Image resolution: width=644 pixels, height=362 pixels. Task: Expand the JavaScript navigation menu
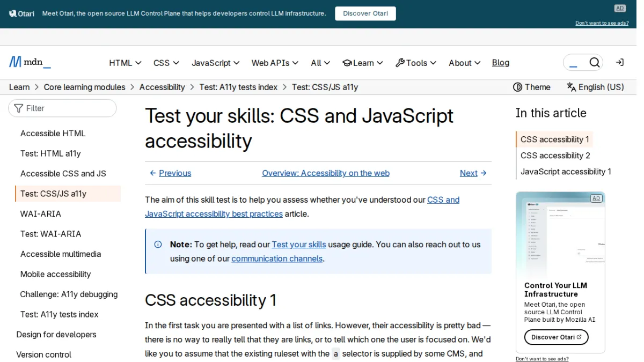click(x=216, y=63)
